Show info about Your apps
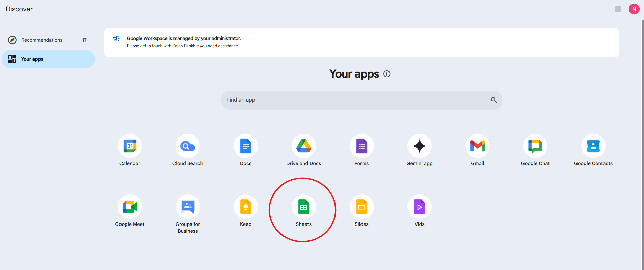Viewport: 644px width, 270px height. coord(387,74)
